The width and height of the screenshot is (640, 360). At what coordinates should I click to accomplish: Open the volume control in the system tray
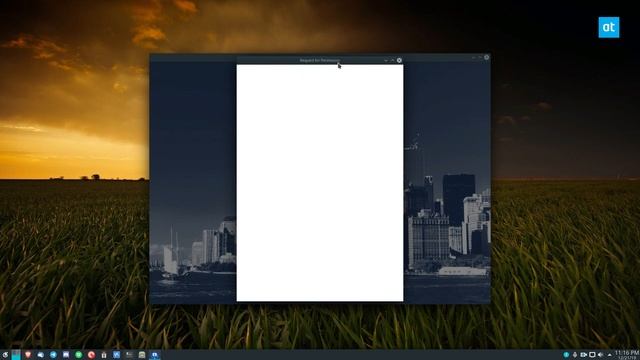click(x=600, y=355)
